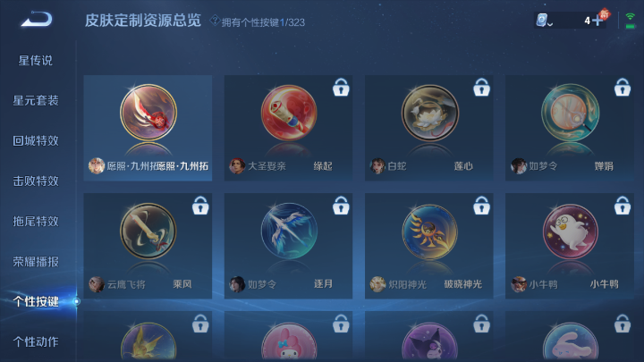Click the lock icon on 云鹰飞将 乘风 card
Image resolution: width=644 pixels, height=362 pixels.
200,206
